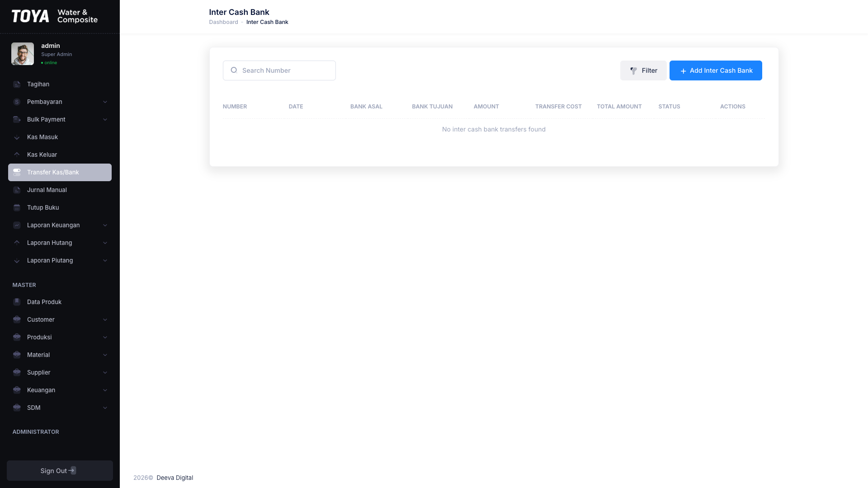Image resolution: width=868 pixels, height=488 pixels.
Task: Click the Tutup Buku calendar icon
Action: point(17,208)
